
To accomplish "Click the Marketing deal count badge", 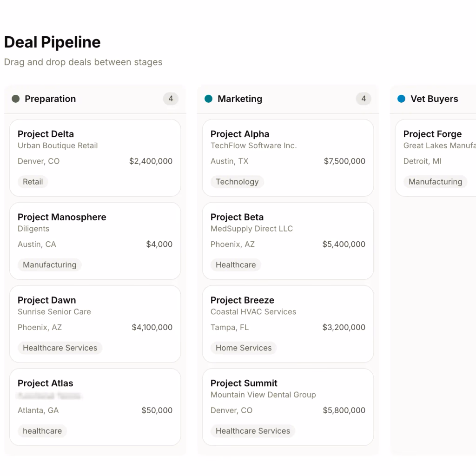I will pyautogui.click(x=363, y=99).
